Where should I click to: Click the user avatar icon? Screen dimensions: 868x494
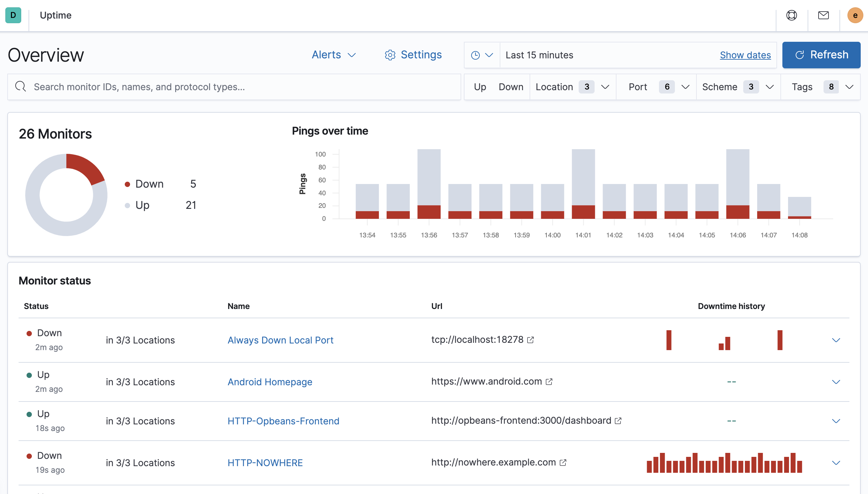(855, 15)
